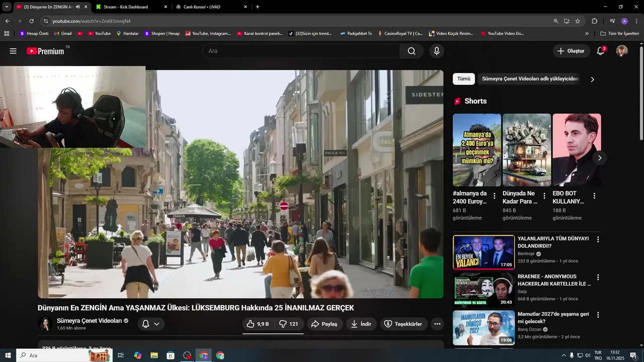Open the Almanya'da 2.400 Euro short thumbnail
Image resolution: width=644 pixels, height=362 pixels.
click(477, 150)
